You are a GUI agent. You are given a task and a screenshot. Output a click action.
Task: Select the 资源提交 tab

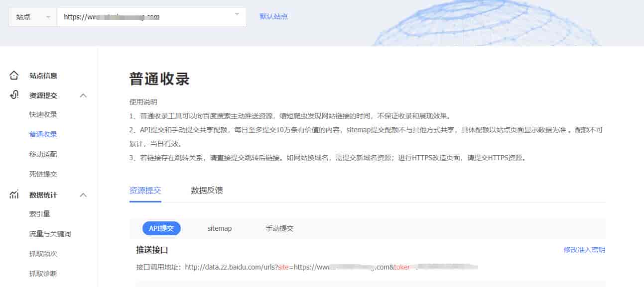[x=145, y=190]
